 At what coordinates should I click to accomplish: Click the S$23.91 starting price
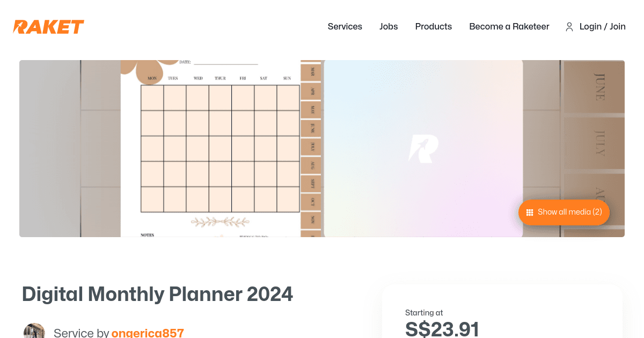443,328
